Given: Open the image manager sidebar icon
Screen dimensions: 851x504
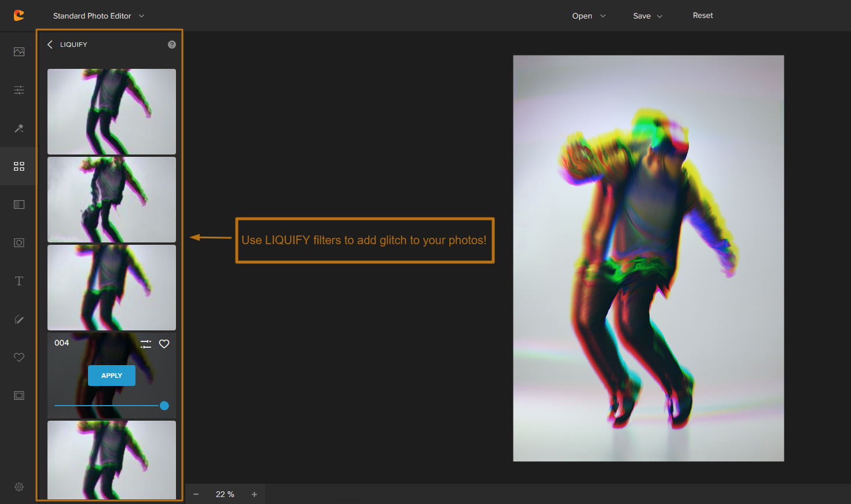Looking at the screenshot, I should pos(19,52).
